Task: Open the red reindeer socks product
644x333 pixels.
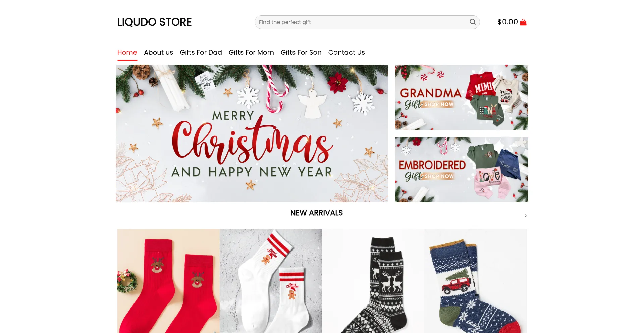Action: [168, 281]
